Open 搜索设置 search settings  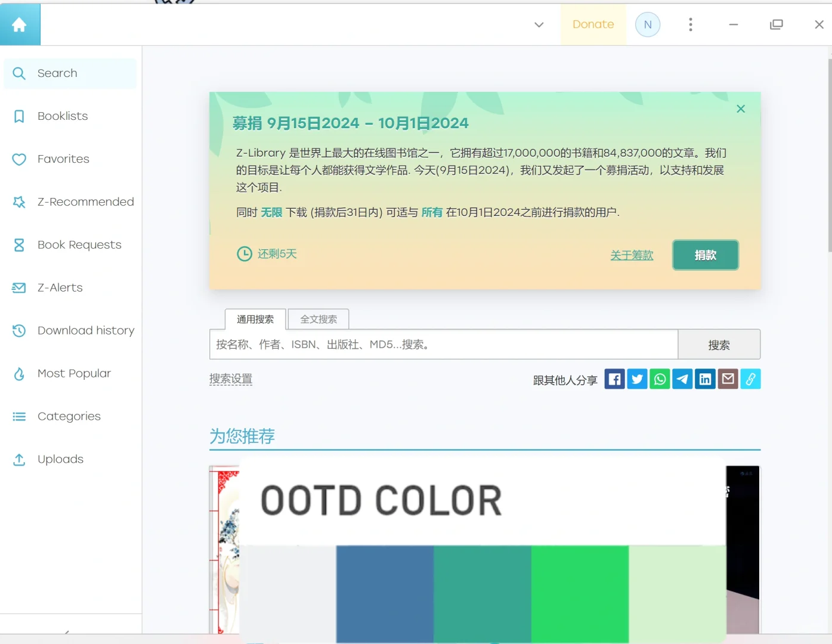(x=231, y=379)
